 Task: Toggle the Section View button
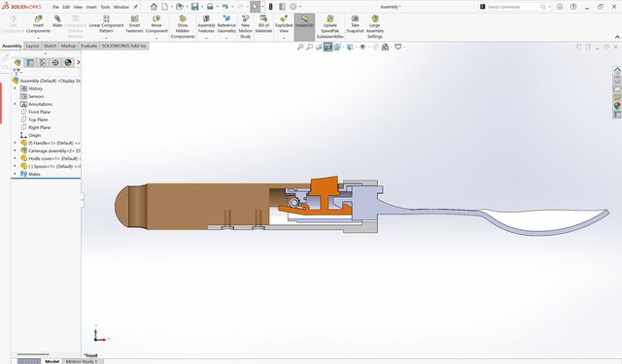[328, 48]
